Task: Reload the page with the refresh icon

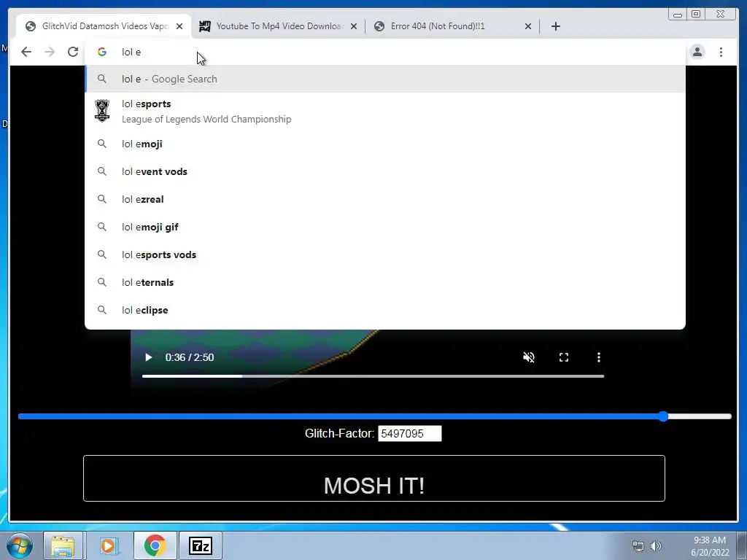Action: click(x=73, y=52)
